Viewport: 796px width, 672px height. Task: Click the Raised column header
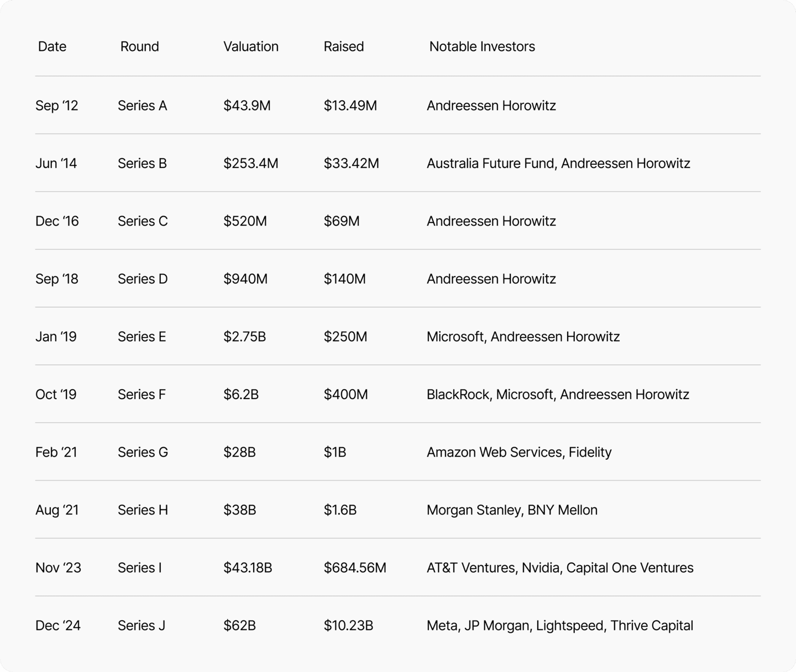[x=343, y=46]
